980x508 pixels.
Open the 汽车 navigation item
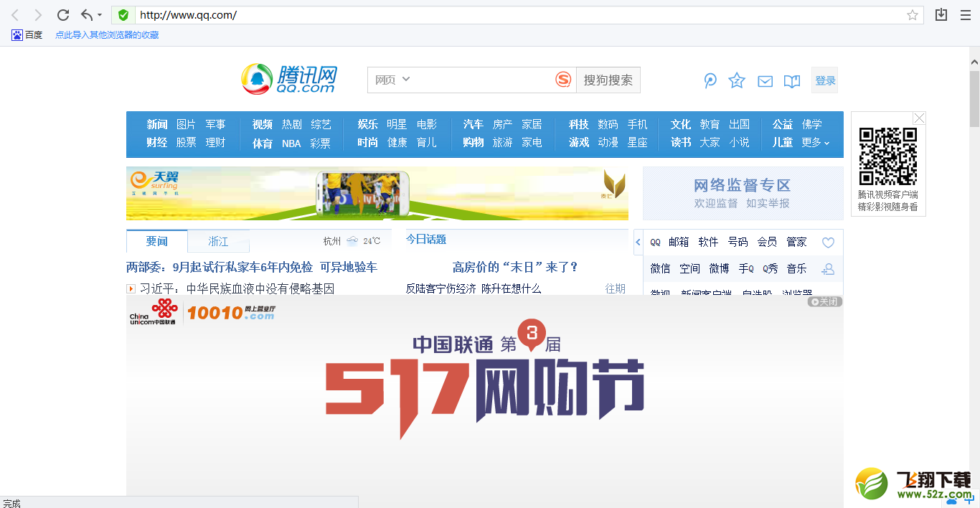[x=473, y=124]
